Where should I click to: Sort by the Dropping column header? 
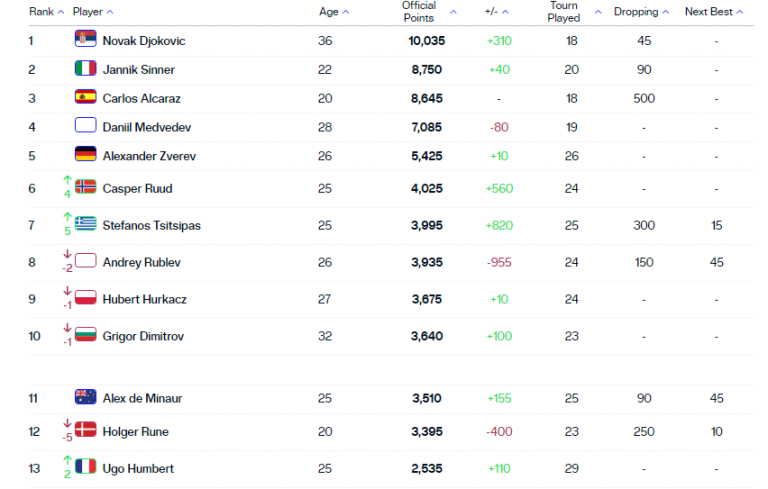(x=641, y=12)
